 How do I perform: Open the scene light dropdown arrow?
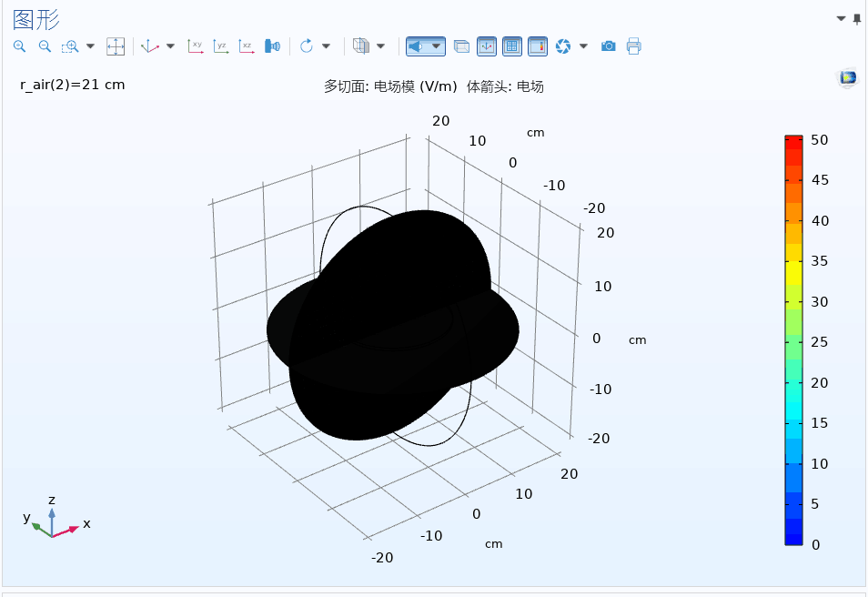tap(436, 46)
